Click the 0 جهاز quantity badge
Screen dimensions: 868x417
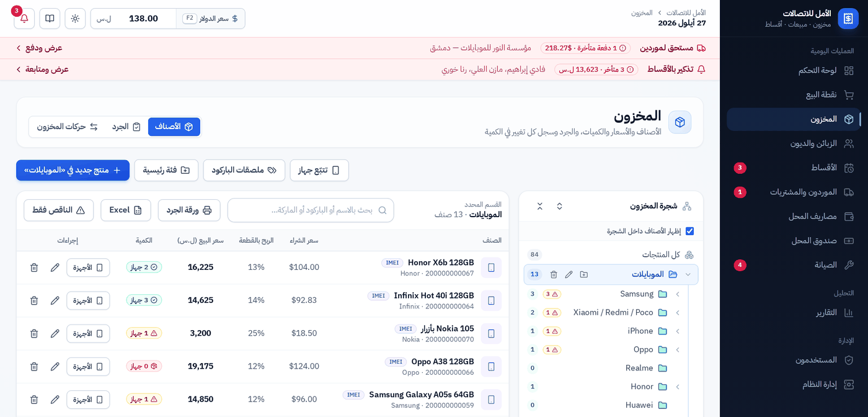[x=144, y=366]
